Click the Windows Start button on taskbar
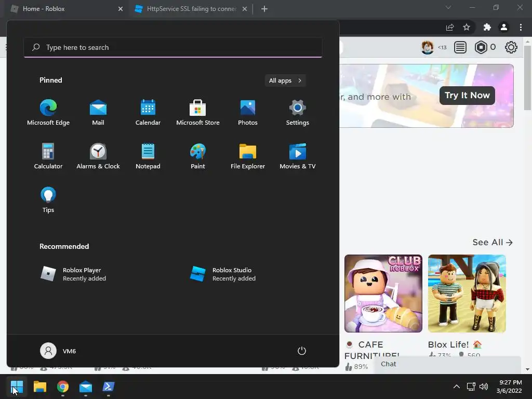 17,387
